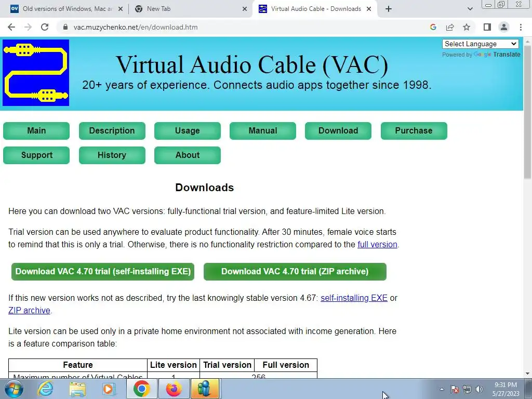Viewport: 532px width, 399px height.
Task: Click the Lite version column header
Action: click(x=174, y=365)
